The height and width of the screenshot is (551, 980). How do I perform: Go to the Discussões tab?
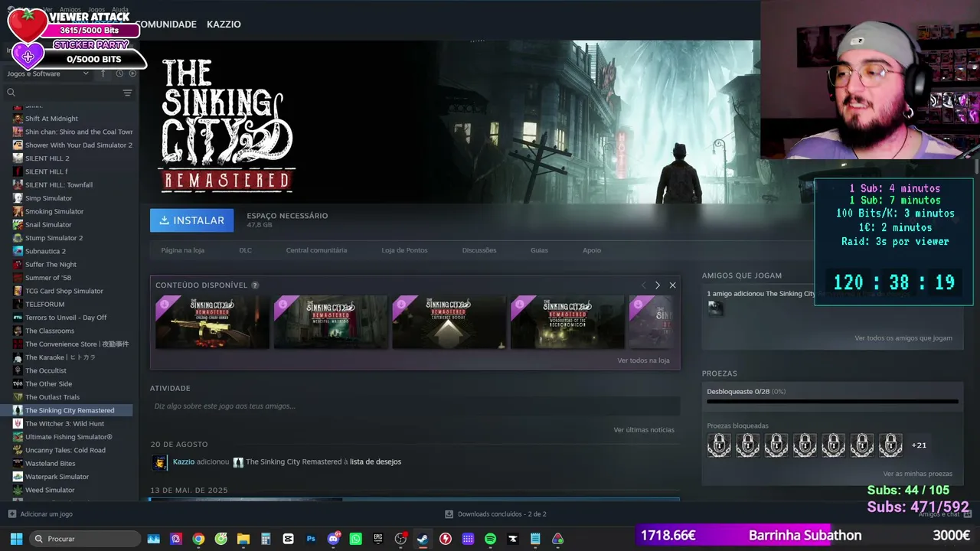[479, 250]
